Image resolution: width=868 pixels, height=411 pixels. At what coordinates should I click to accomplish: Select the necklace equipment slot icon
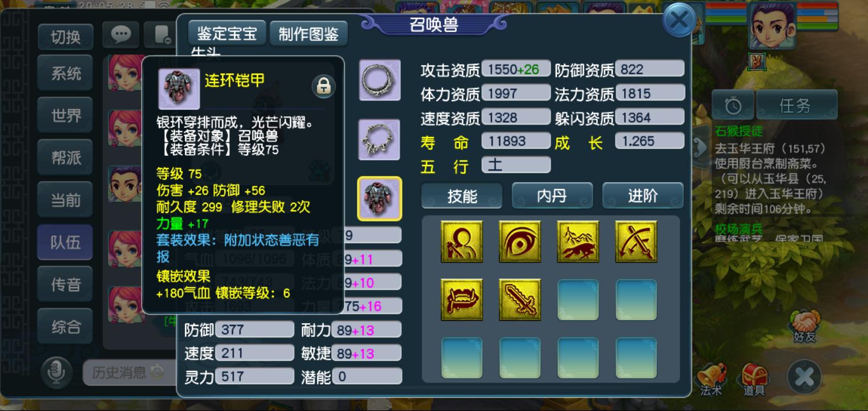pos(380,139)
